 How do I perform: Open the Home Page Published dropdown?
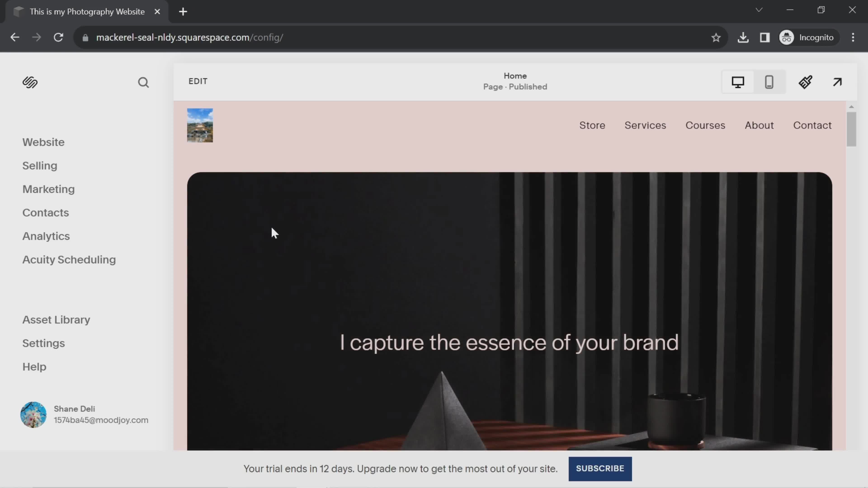tap(515, 81)
